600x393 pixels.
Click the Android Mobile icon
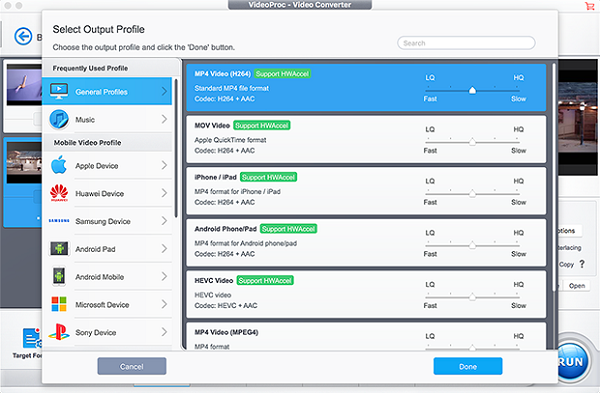point(59,276)
